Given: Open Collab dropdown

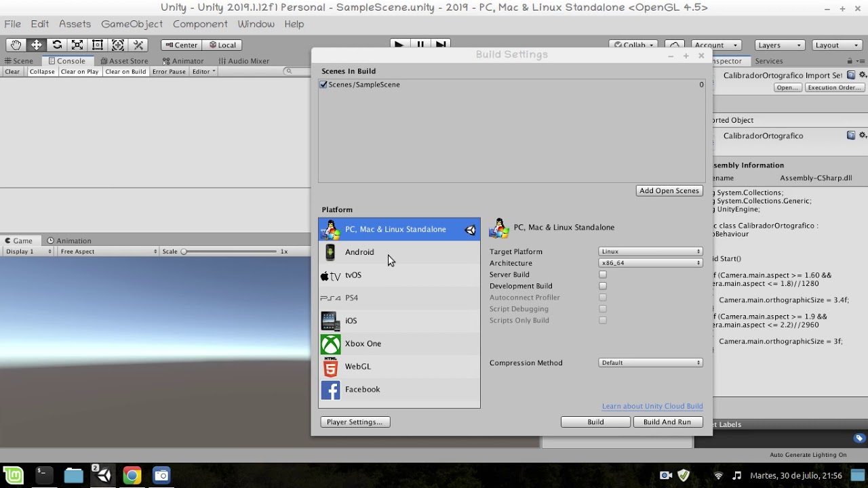Looking at the screenshot, I should pyautogui.click(x=633, y=45).
